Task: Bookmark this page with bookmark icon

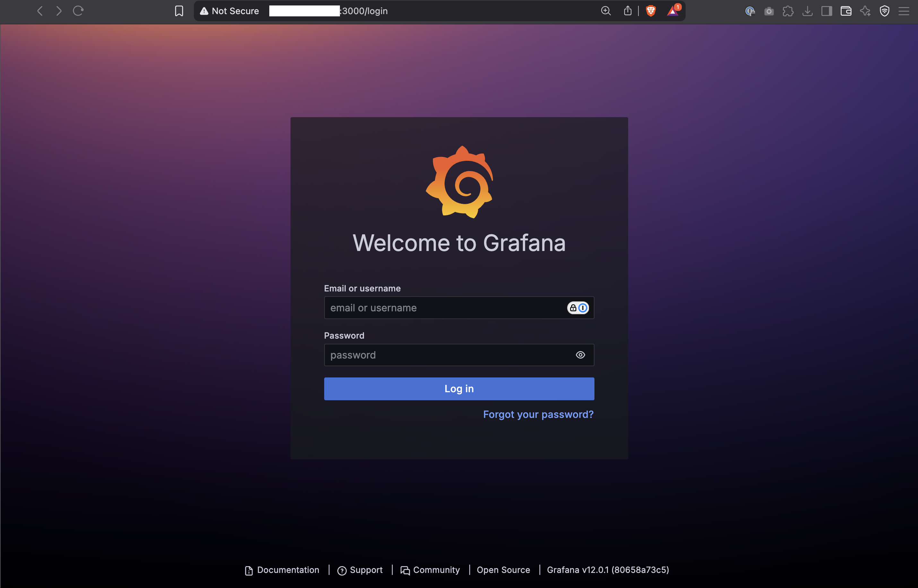Action: [179, 11]
